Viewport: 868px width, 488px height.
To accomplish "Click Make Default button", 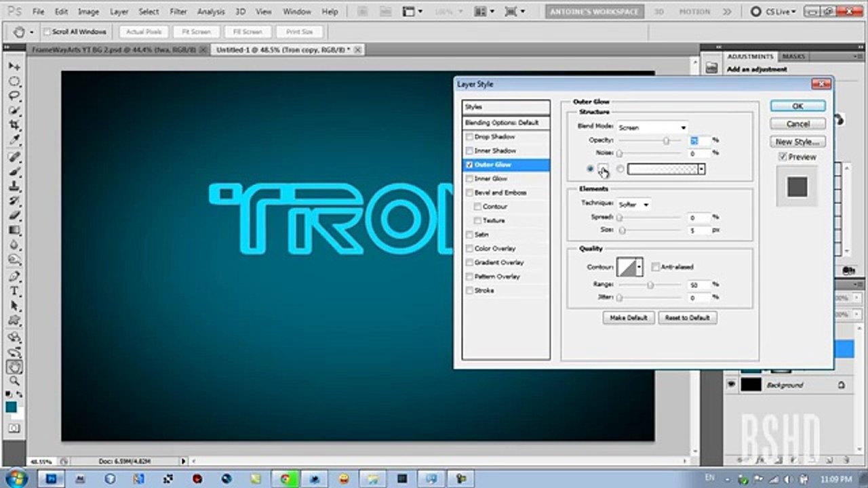I will pos(629,317).
